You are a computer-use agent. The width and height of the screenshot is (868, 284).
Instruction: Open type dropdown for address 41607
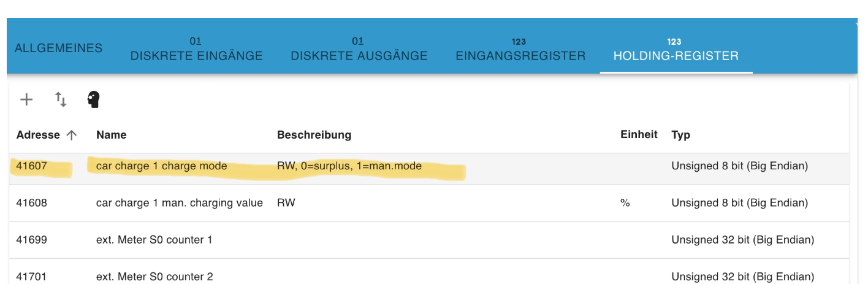click(x=740, y=166)
